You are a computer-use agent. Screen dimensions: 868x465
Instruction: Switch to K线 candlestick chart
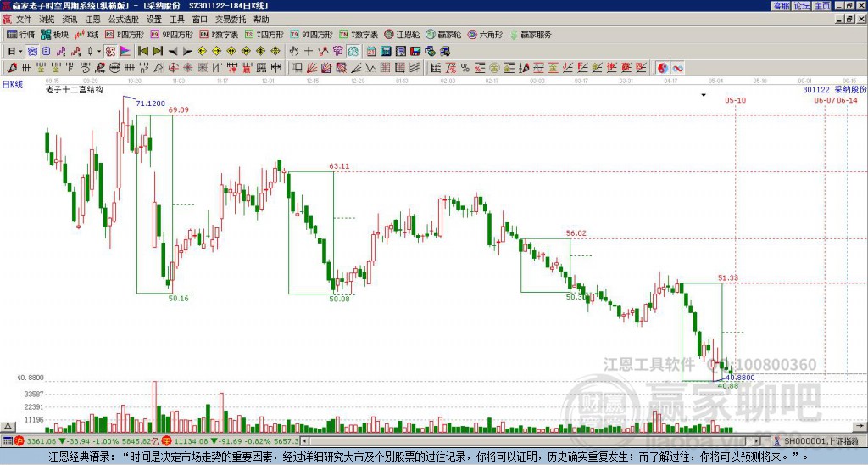click(86, 34)
